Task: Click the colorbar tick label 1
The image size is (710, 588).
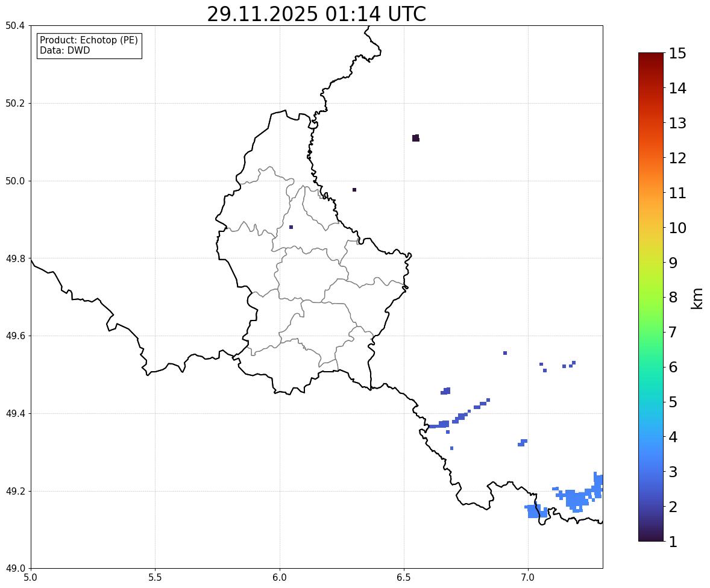Action: pyautogui.click(x=673, y=542)
